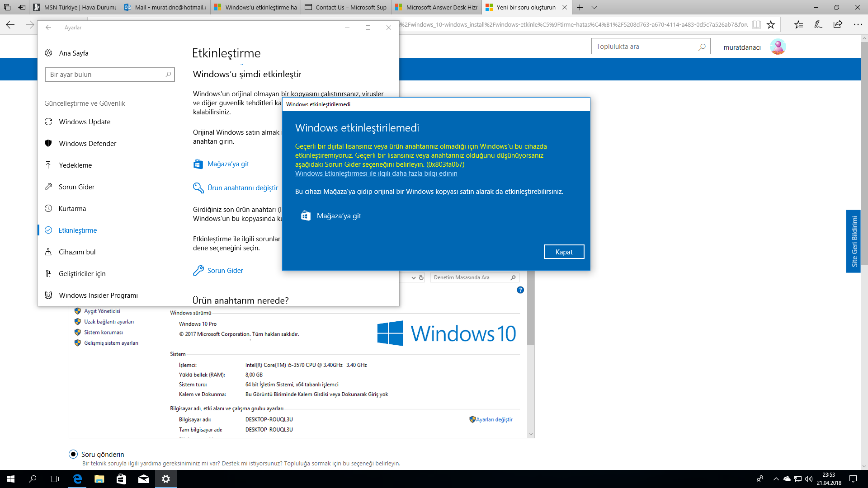The height and width of the screenshot is (488, 868).
Task: Click the Cihazımı bul person icon
Action: [x=48, y=252]
